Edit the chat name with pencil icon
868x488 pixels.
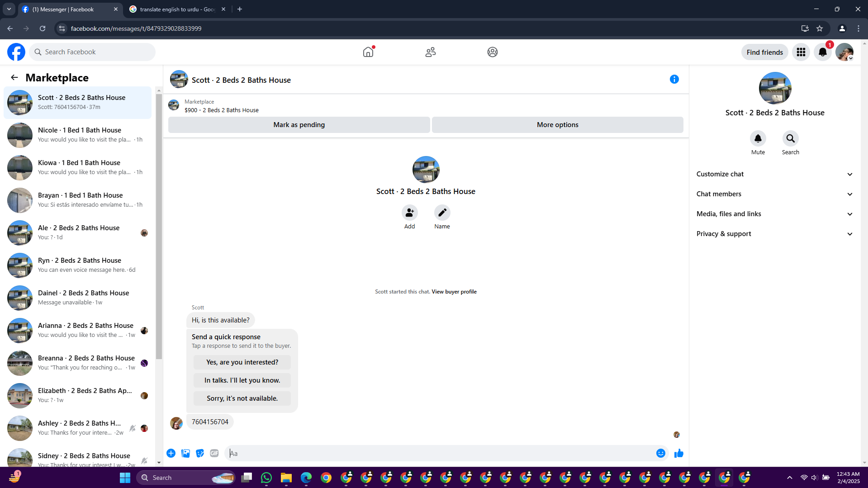click(442, 213)
